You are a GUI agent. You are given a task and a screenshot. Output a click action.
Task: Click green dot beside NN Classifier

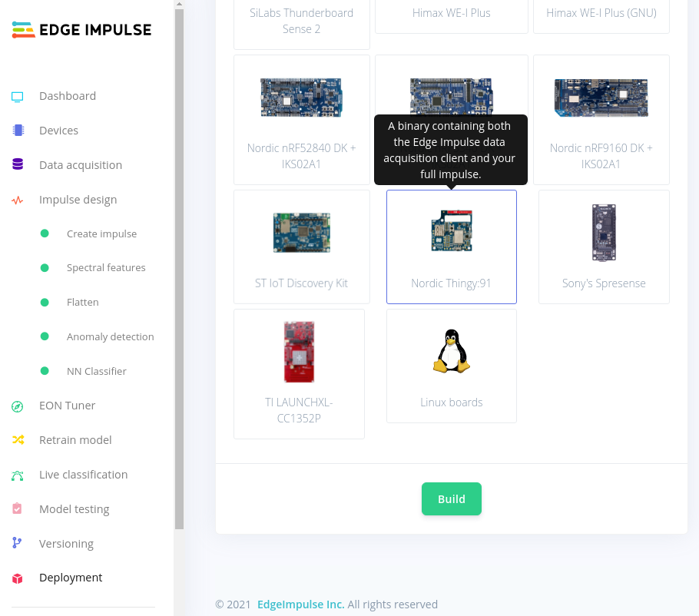point(45,371)
